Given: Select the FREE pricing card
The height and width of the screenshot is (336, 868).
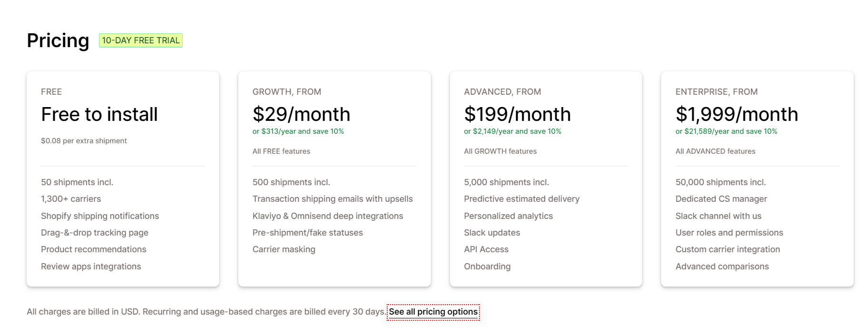Looking at the screenshot, I should pos(123,178).
